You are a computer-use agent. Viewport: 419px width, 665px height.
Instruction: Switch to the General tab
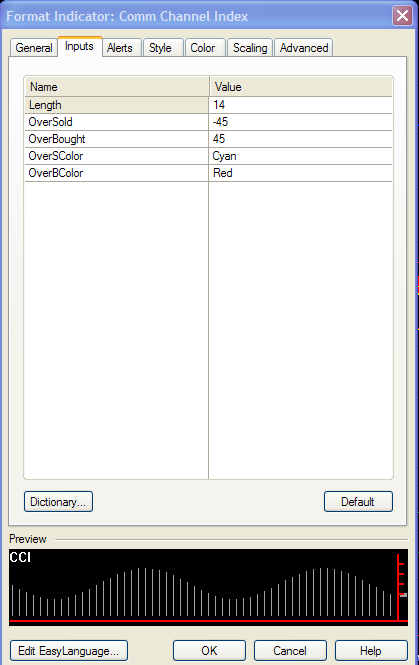[34, 48]
